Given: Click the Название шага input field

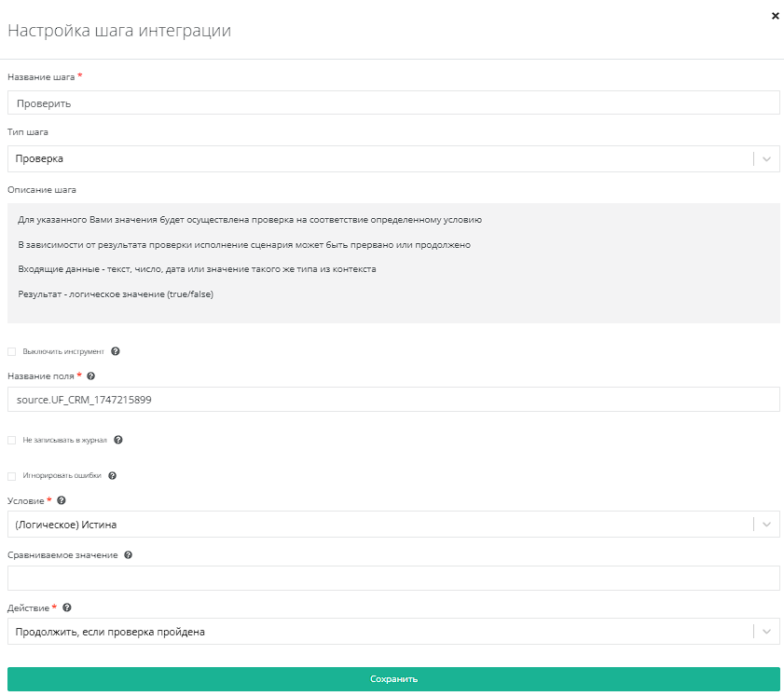Looking at the screenshot, I should pos(393,103).
